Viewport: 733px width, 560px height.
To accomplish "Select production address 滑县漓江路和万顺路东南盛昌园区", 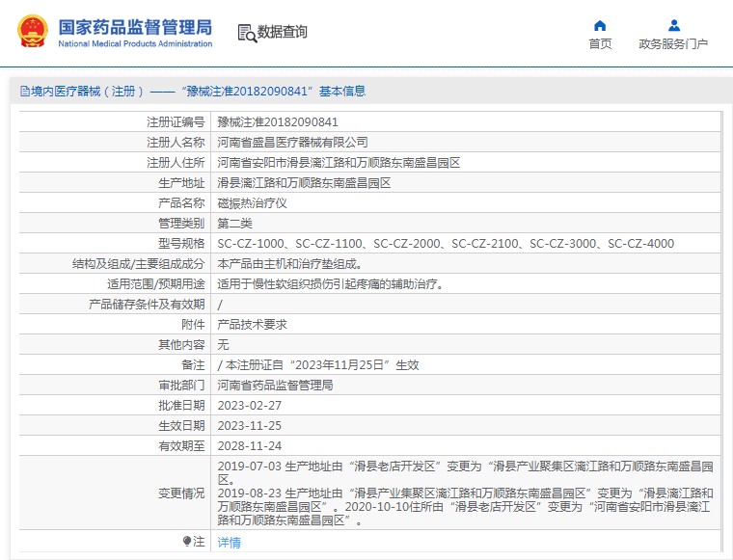I will click(x=304, y=183).
